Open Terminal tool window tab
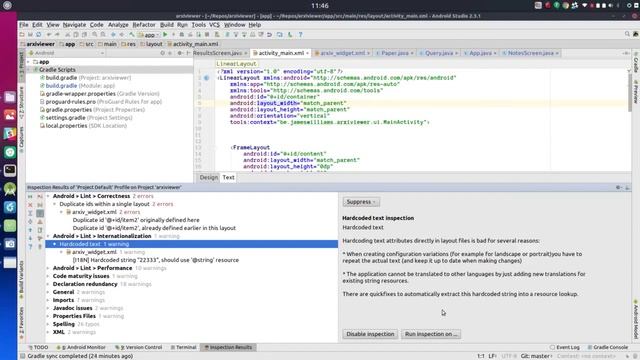The width and height of the screenshot is (640, 360). 184,347
